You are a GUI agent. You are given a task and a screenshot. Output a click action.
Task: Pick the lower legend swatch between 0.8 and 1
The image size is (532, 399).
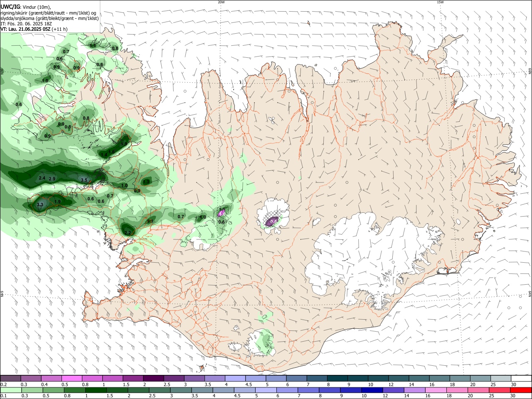(x=74, y=390)
